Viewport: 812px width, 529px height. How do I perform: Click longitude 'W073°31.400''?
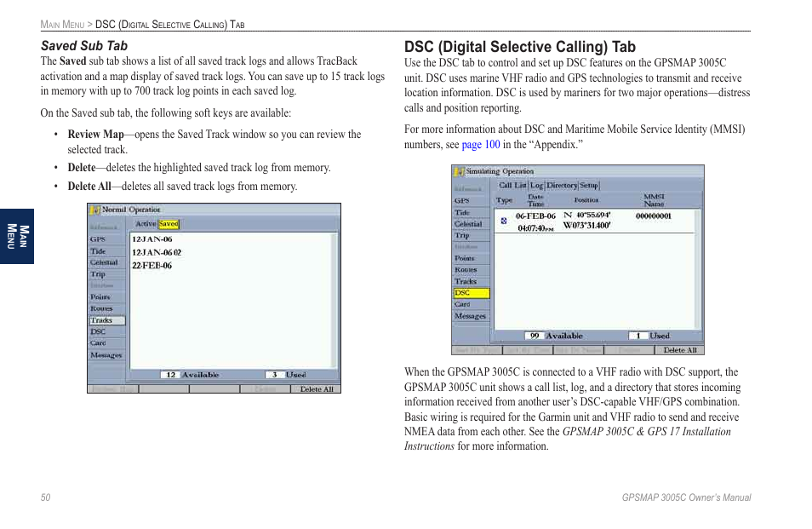(586, 226)
